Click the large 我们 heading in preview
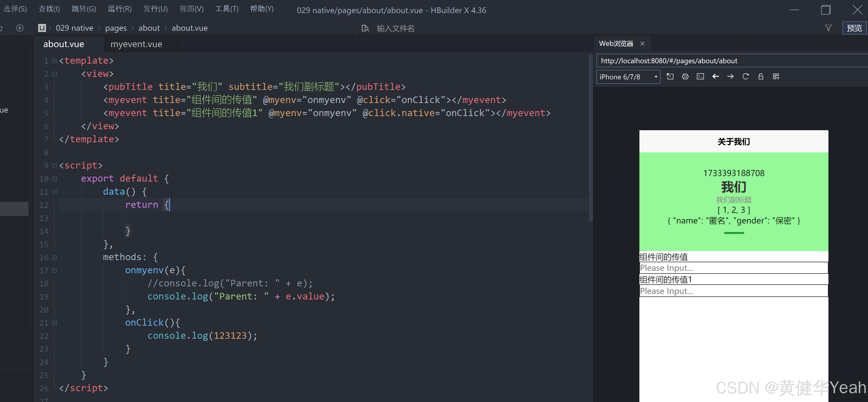 coord(734,187)
